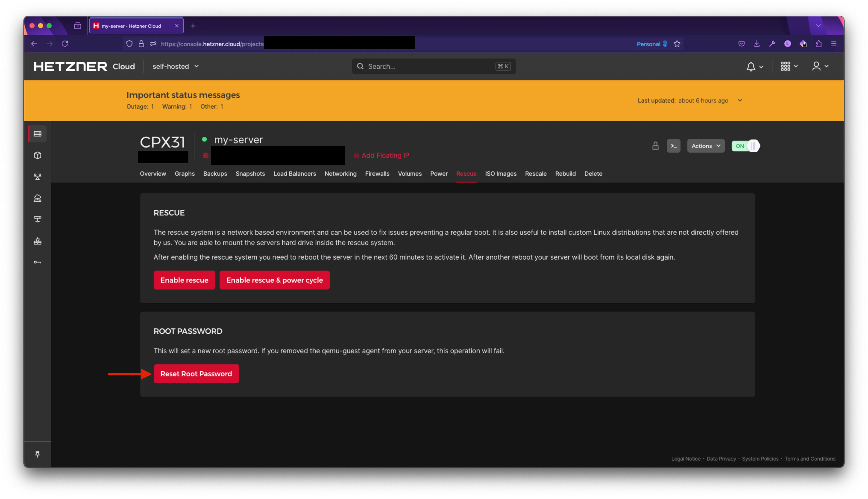Open Pocket save icon in toolbar
The width and height of the screenshot is (868, 499).
(741, 44)
